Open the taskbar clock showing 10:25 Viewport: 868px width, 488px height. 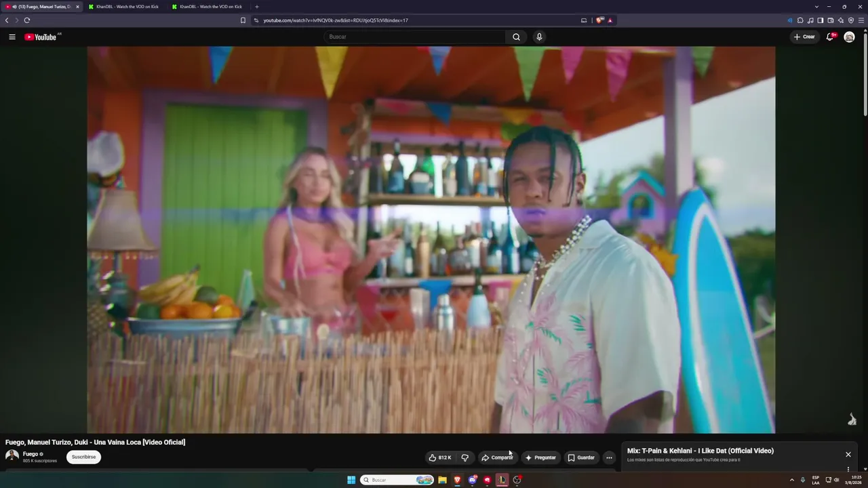point(853,480)
